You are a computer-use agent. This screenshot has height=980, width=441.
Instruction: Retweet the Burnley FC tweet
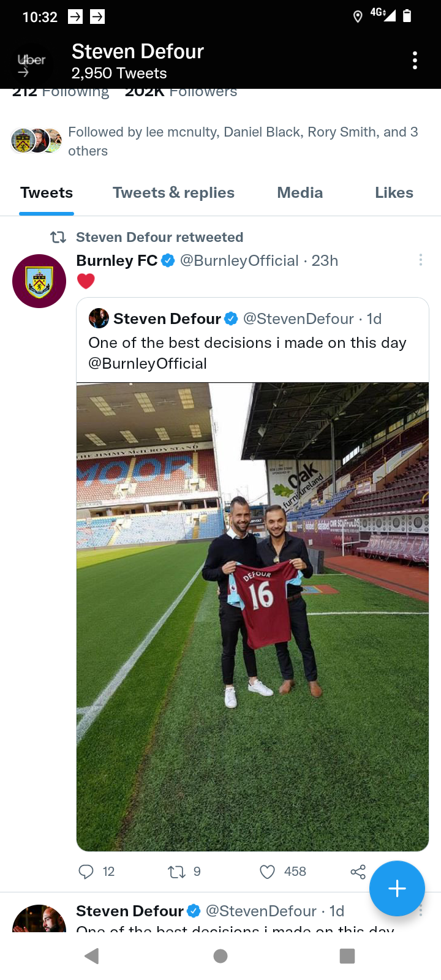[176, 872]
